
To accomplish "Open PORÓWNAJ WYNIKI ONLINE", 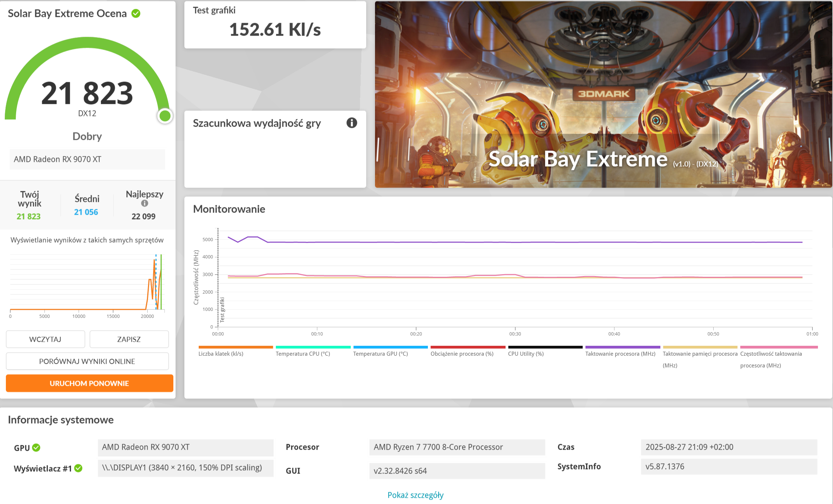I will pos(87,361).
